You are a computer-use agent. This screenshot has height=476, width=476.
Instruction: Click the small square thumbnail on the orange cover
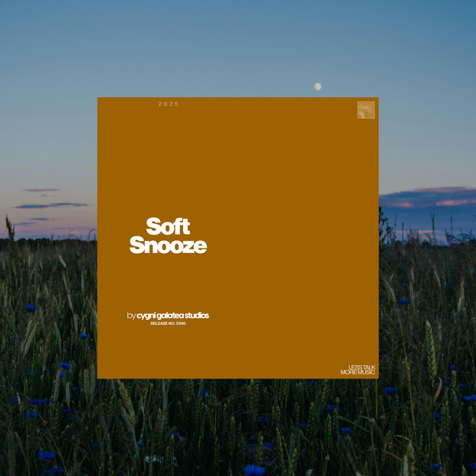pos(365,110)
